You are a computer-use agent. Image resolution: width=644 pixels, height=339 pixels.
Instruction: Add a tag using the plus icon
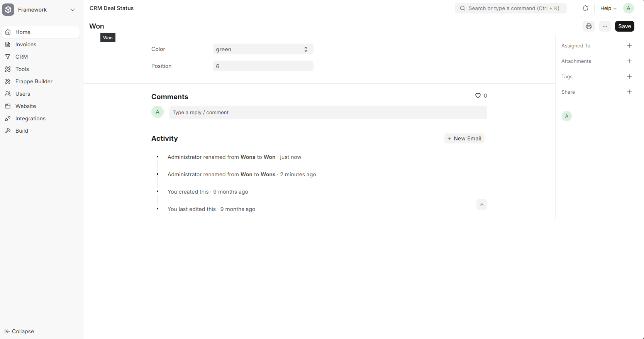coord(629,76)
